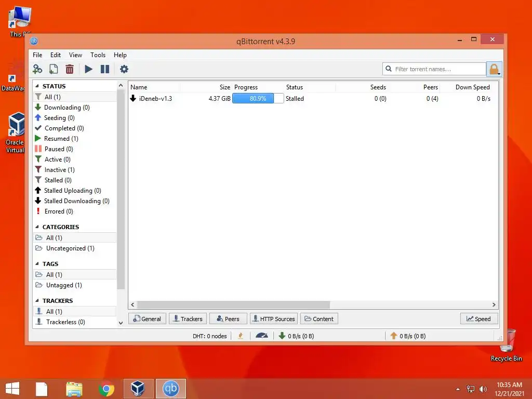Viewport: 532px width, 399px height.
Task: Open the View menu
Action: click(75, 55)
